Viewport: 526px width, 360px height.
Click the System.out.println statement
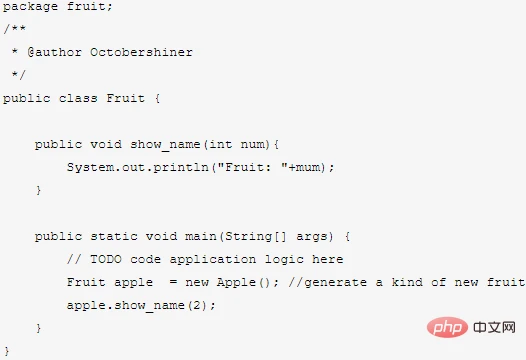[x=201, y=167]
